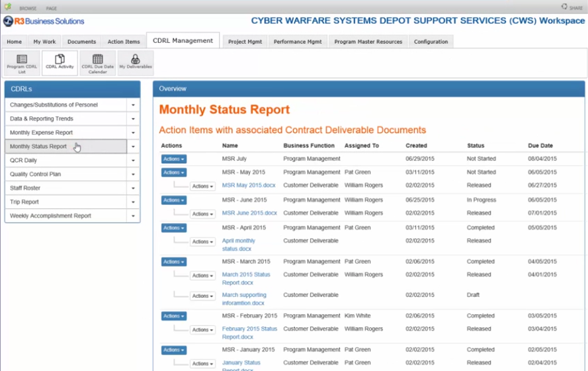Image resolution: width=588 pixels, height=371 pixels.
Task: Open the Browse ribbon menu
Action: (x=28, y=8)
